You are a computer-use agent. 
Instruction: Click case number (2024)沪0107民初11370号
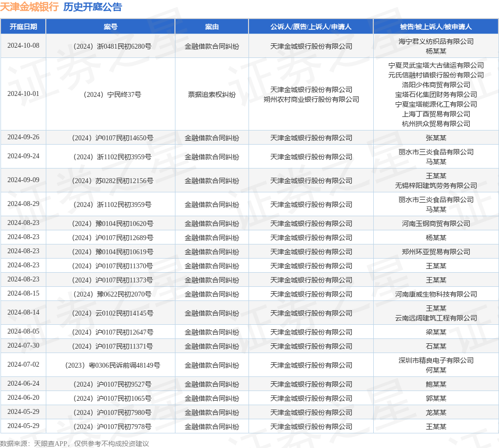click(x=113, y=266)
